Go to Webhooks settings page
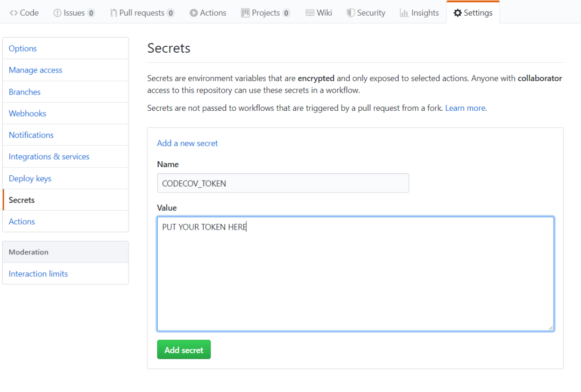Screen dimensions: 581x392 27,113
